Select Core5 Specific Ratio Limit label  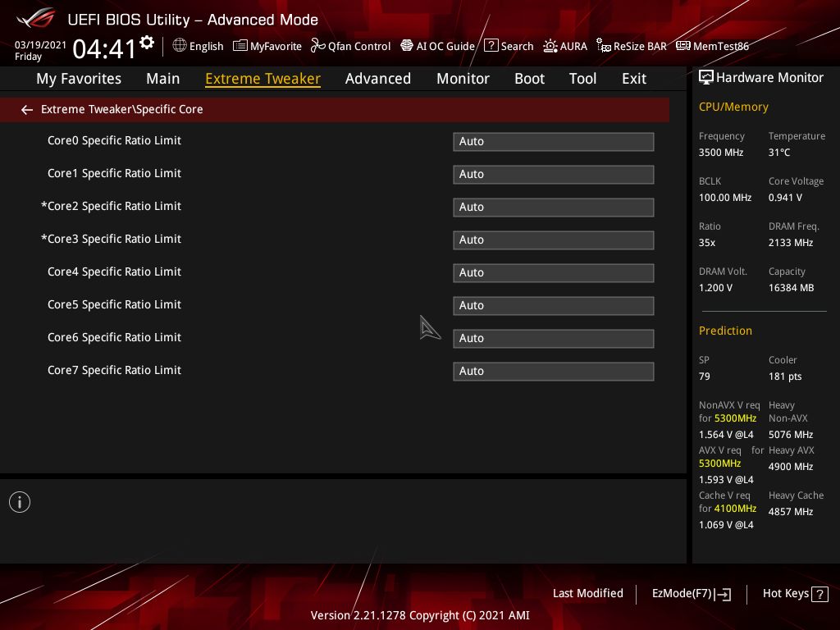[x=114, y=305]
